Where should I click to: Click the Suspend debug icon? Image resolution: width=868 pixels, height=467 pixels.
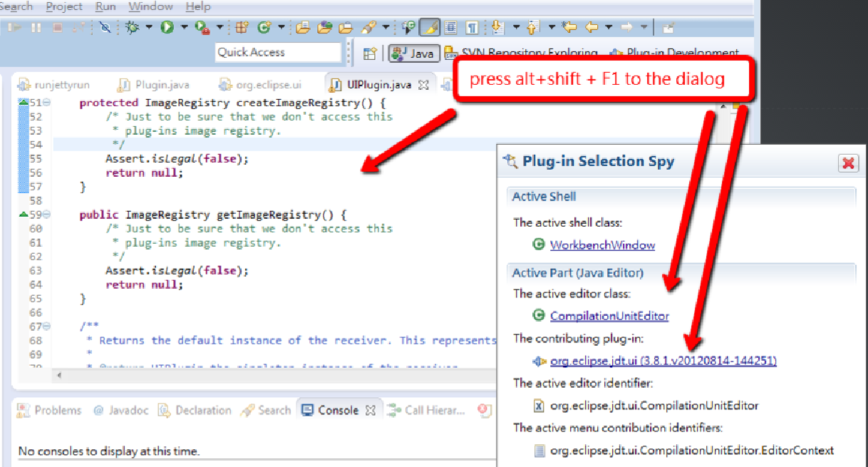(36, 28)
